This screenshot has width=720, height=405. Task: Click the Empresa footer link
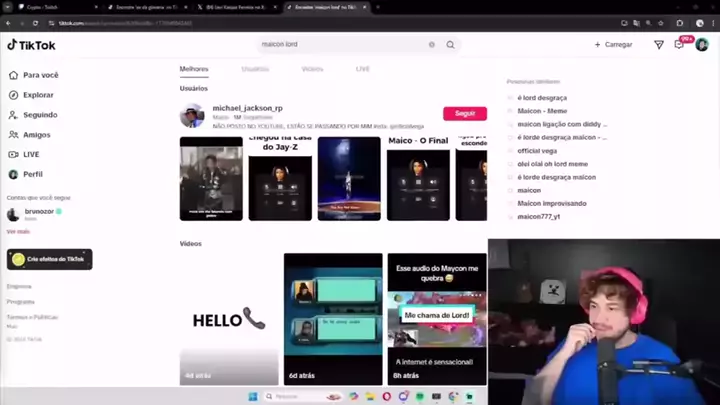(19, 287)
